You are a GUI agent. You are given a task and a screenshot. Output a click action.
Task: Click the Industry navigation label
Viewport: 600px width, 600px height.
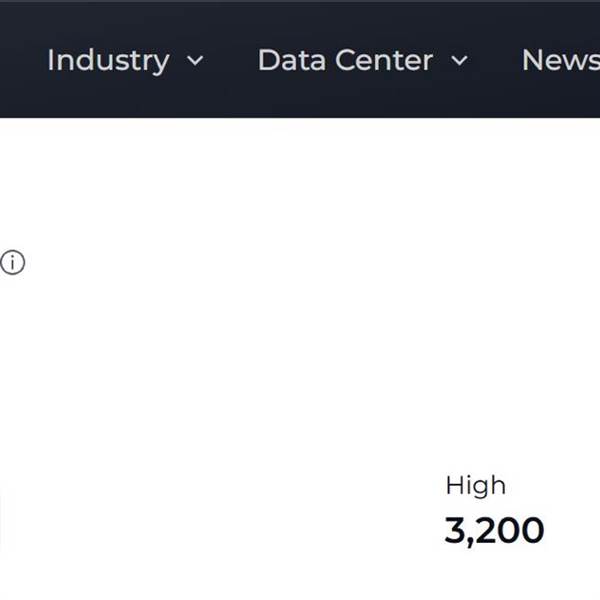pyautogui.click(x=108, y=60)
